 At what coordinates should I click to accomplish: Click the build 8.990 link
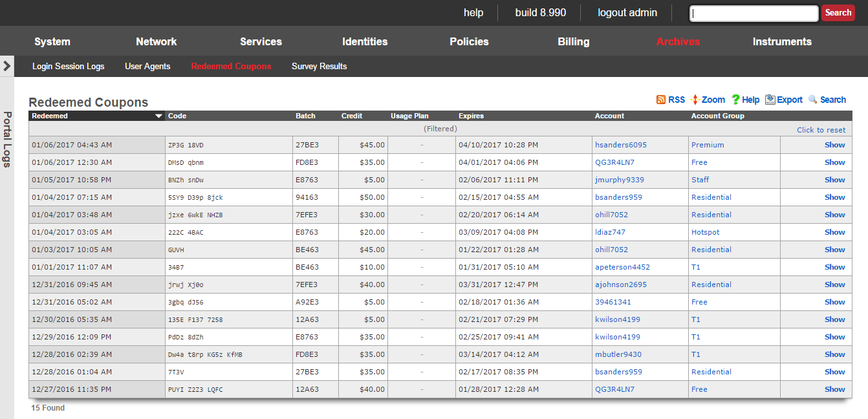[541, 13]
